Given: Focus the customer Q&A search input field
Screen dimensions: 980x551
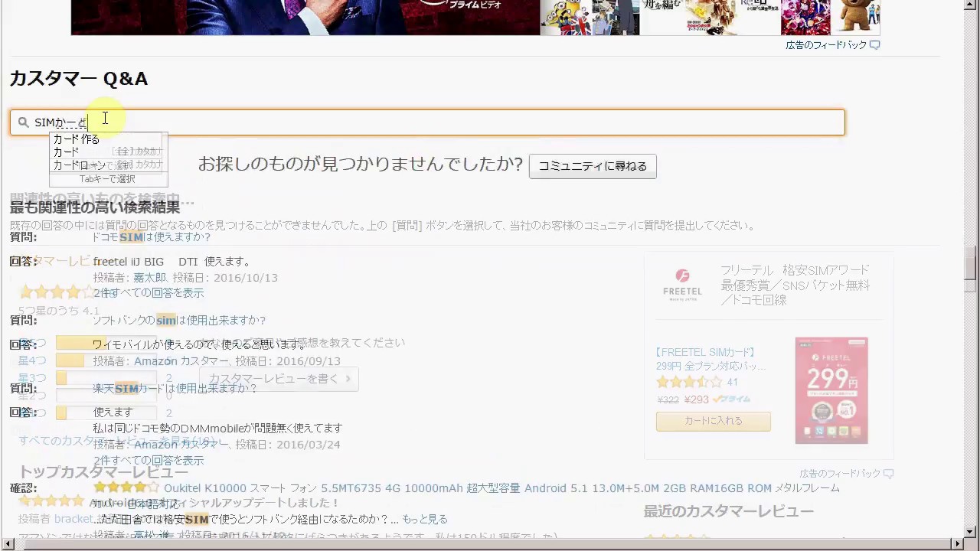Looking at the screenshot, I should coord(427,122).
